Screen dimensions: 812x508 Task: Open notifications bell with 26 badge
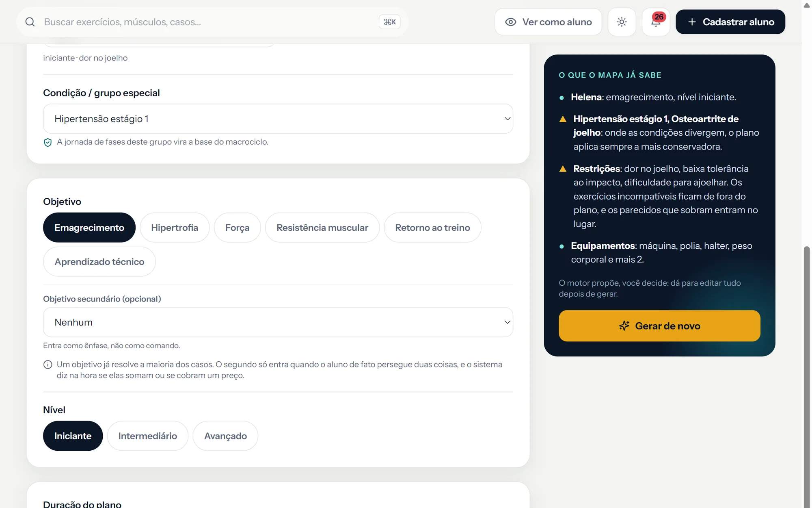656,22
